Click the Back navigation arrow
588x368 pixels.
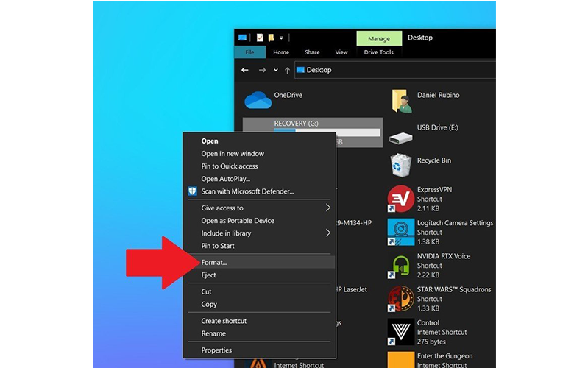click(245, 71)
